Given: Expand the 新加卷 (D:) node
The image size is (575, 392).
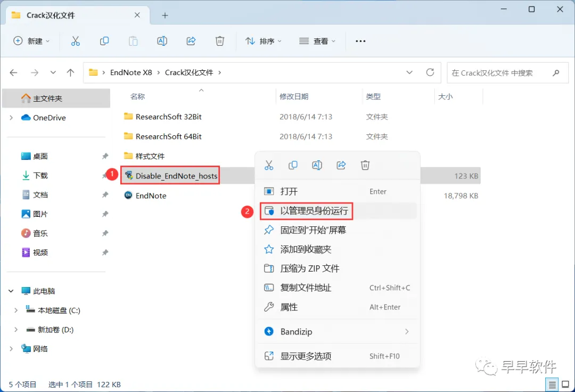Looking at the screenshot, I should 16,330.
